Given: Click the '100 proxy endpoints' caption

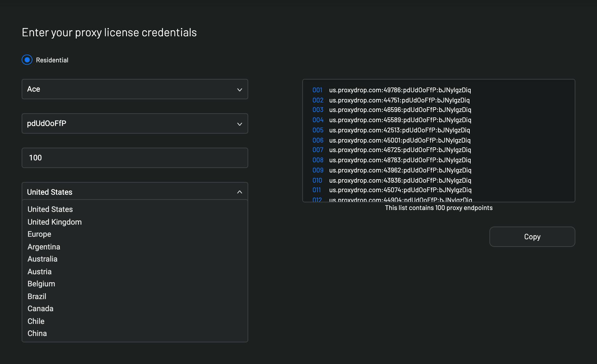Looking at the screenshot, I should pos(439,208).
